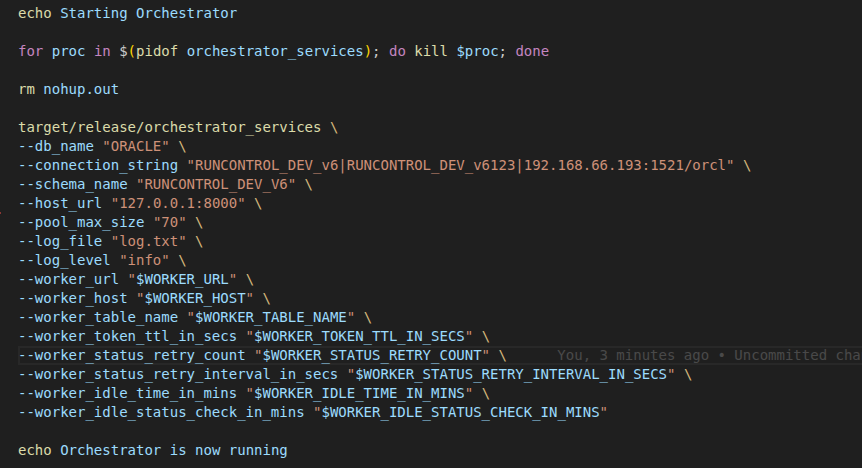Click the "127.0.0.1:8000" host URL value
862x468 pixels.
pyautogui.click(x=178, y=203)
